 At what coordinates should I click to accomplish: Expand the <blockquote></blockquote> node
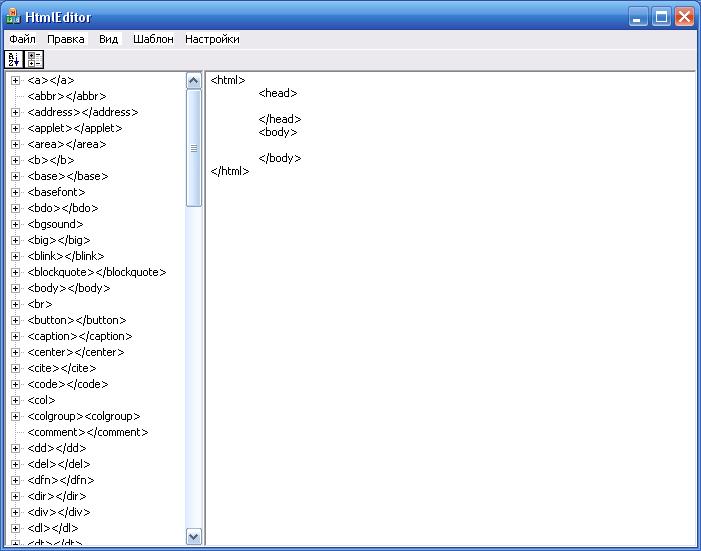[x=16, y=272]
